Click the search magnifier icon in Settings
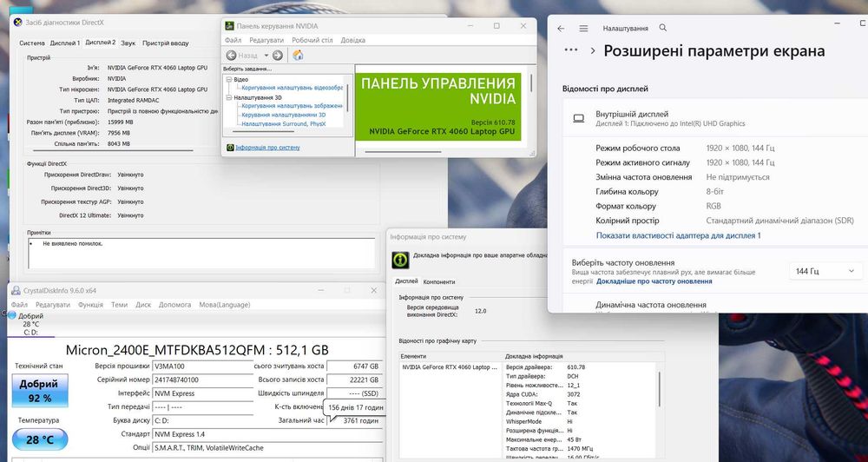This screenshot has width=868, height=462. coord(663,28)
